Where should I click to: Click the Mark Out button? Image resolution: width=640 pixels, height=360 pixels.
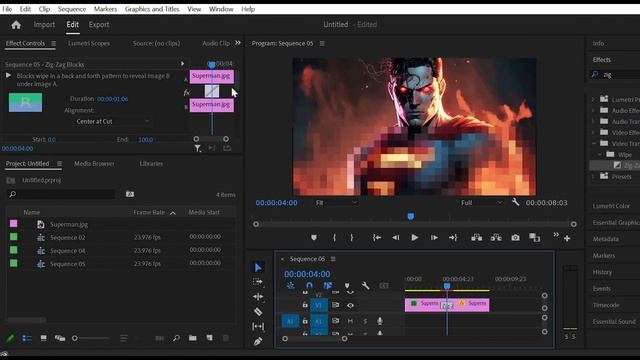tap(351, 238)
